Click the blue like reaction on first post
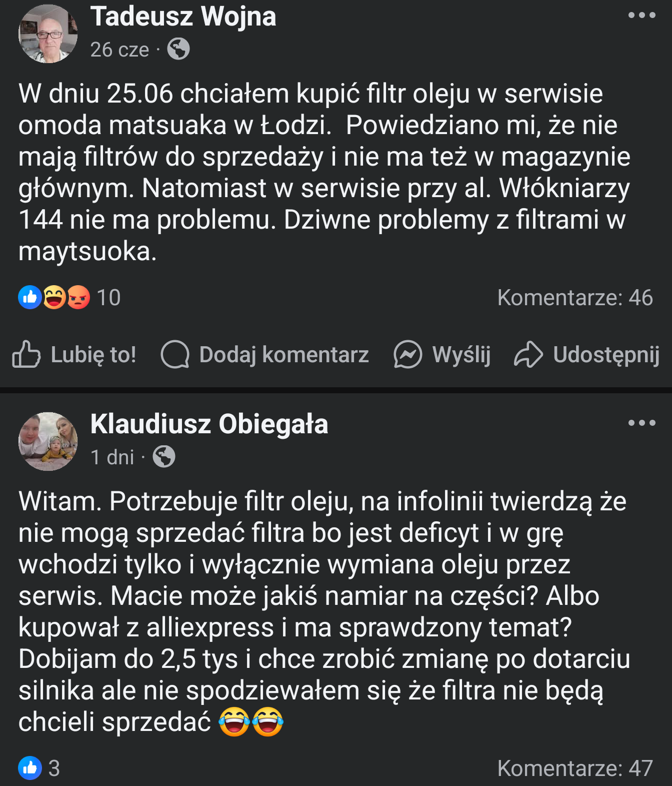Screen dimensions: 672x786 (29, 297)
